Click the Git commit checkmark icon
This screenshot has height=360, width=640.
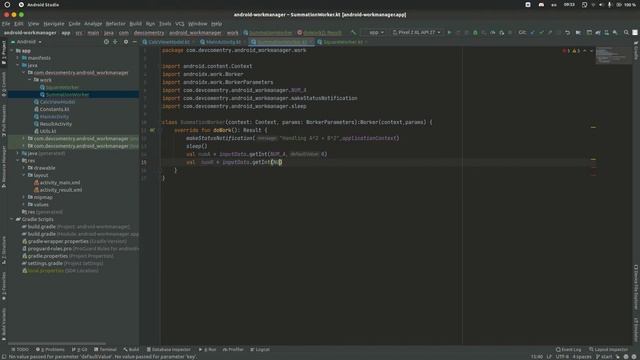[541, 32]
